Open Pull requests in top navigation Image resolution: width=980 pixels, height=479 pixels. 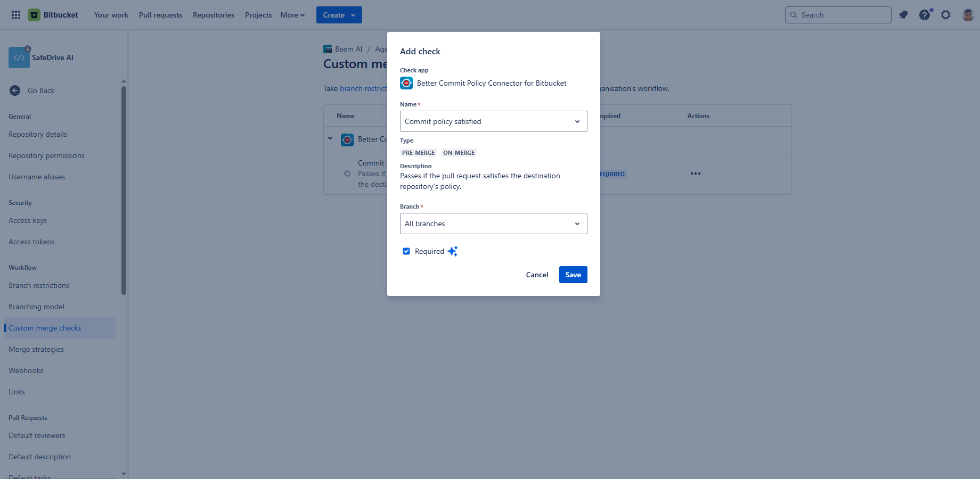pyautogui.click(x=160, y=15)
